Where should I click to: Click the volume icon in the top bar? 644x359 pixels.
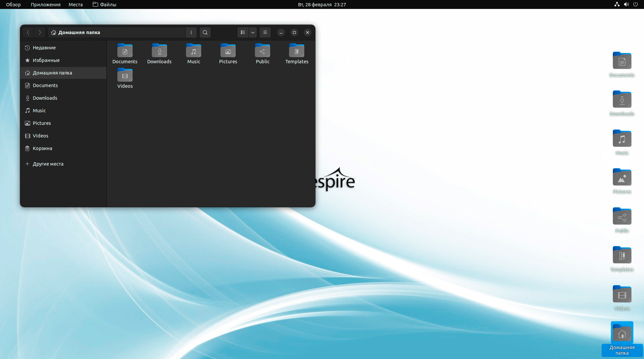(x=626, y=5)
